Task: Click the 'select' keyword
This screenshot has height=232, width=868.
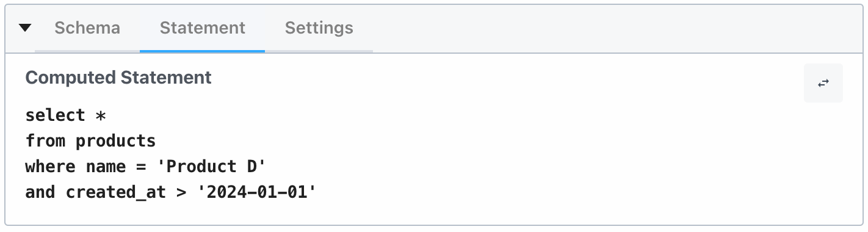Action: [x=56, y=115]
